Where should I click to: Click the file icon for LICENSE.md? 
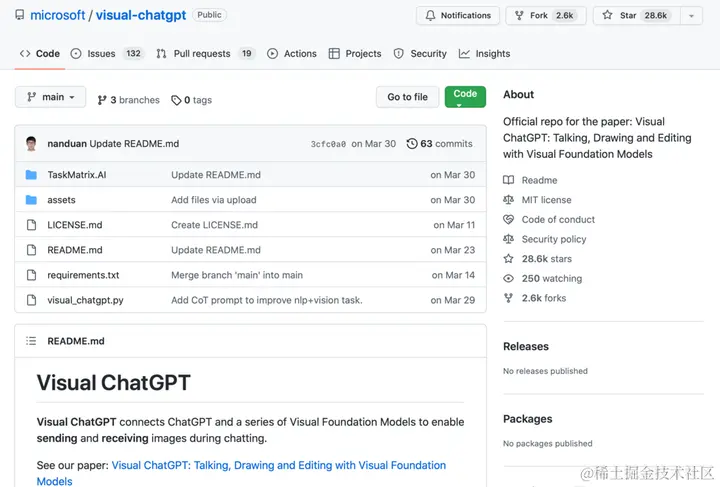[x=31, y=225]
